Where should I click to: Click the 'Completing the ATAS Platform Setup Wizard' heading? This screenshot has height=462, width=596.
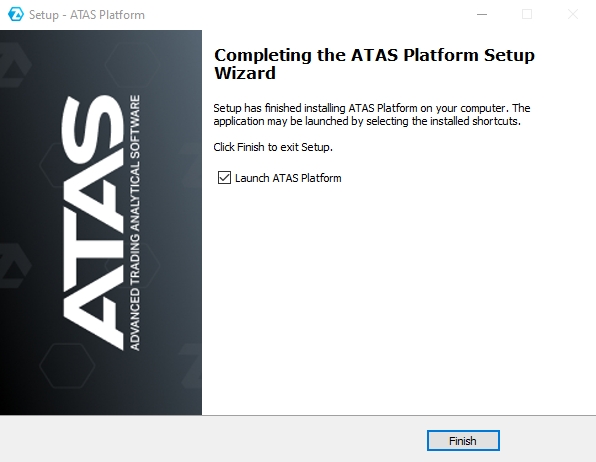(374, 64)
